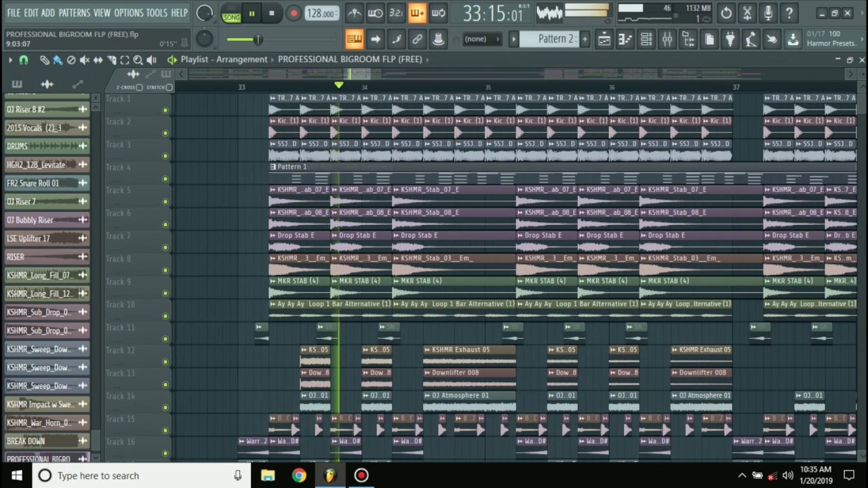This screenshot has width=868, height=488.
Task: Toggle the orange Typing keyboard to piano icon
Action: 354,39
